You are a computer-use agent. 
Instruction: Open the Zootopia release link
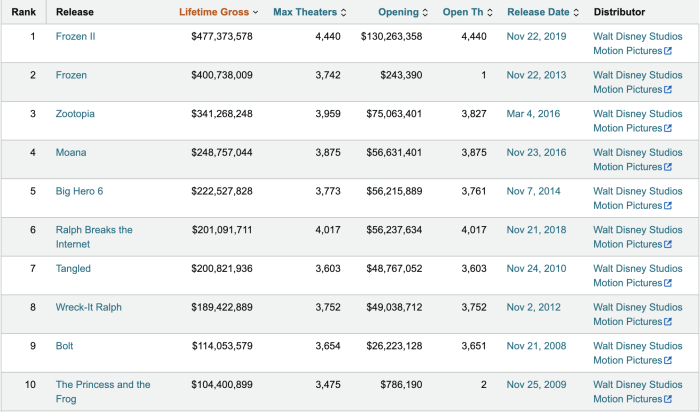(75, 114)
